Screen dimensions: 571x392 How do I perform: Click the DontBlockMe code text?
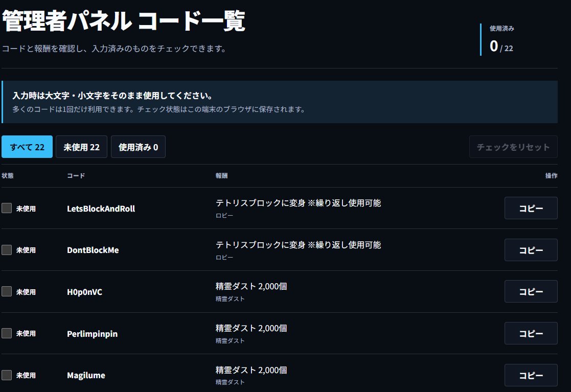(93, 250)
